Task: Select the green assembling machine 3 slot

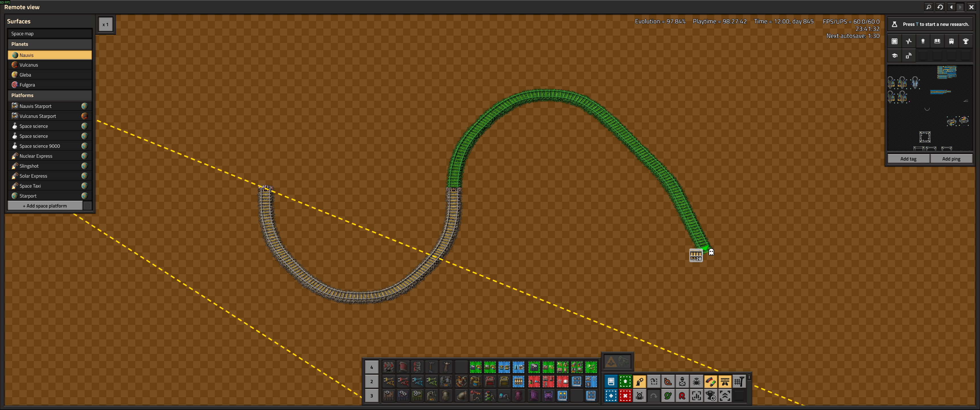Action: point(417,395)
